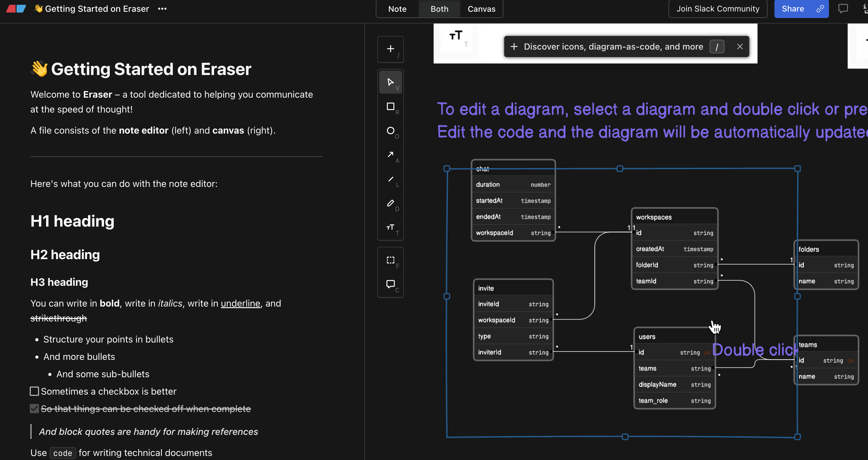This screenshot has height=460, width=868.
Task: Select the Both view tab
Action: coord(439,9)
